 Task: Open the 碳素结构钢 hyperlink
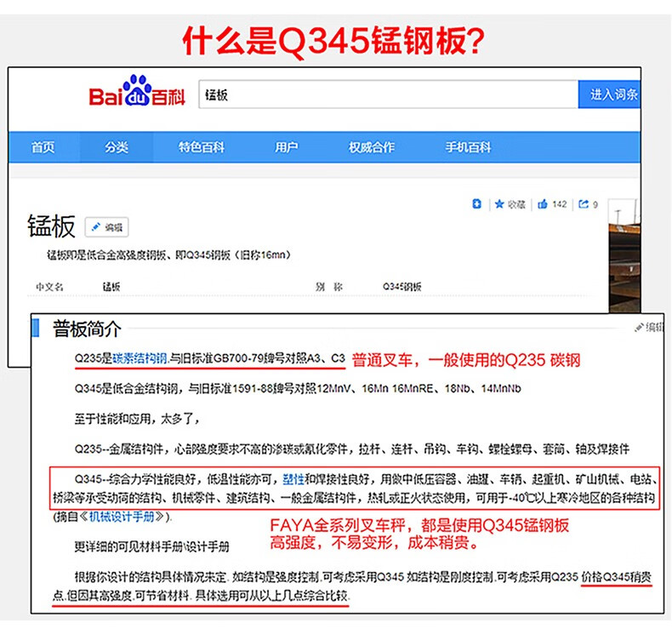[140, 358]
